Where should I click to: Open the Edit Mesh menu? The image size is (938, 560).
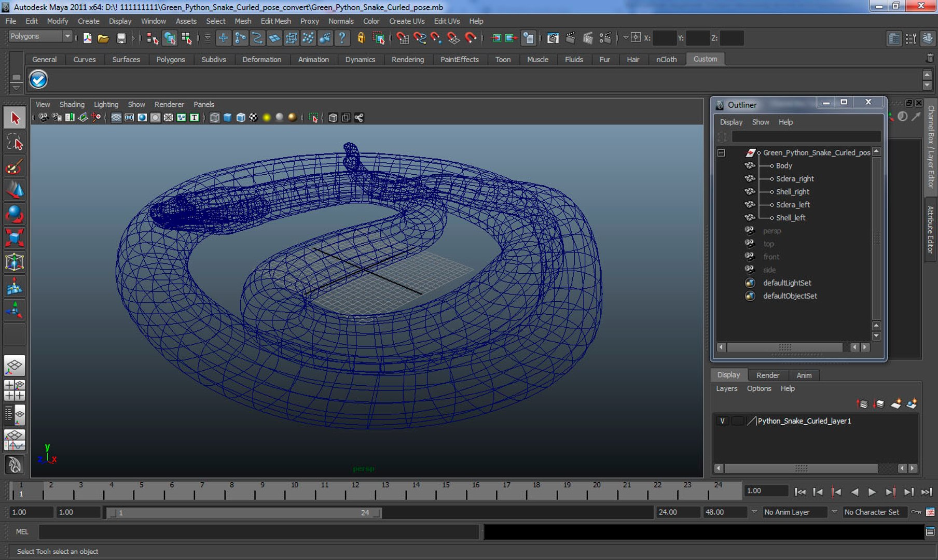click(275, 21)
